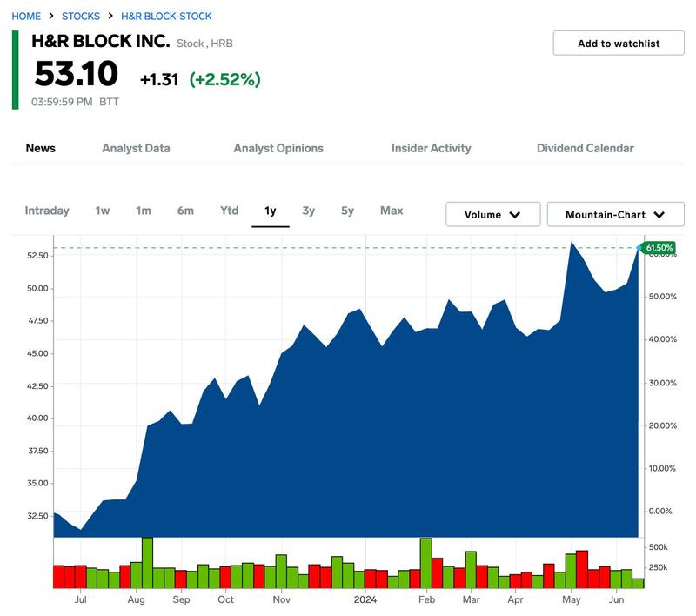Viewport: 696px width, 616px height.
Task: Click the (+2.52%) percent change
Action: pyautogui.click(x=224, y=79)
